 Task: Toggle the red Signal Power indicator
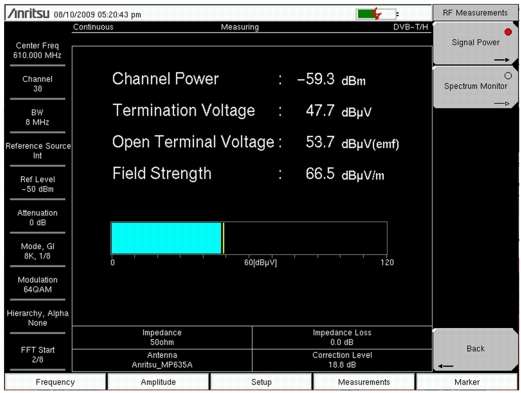(508, 32)
